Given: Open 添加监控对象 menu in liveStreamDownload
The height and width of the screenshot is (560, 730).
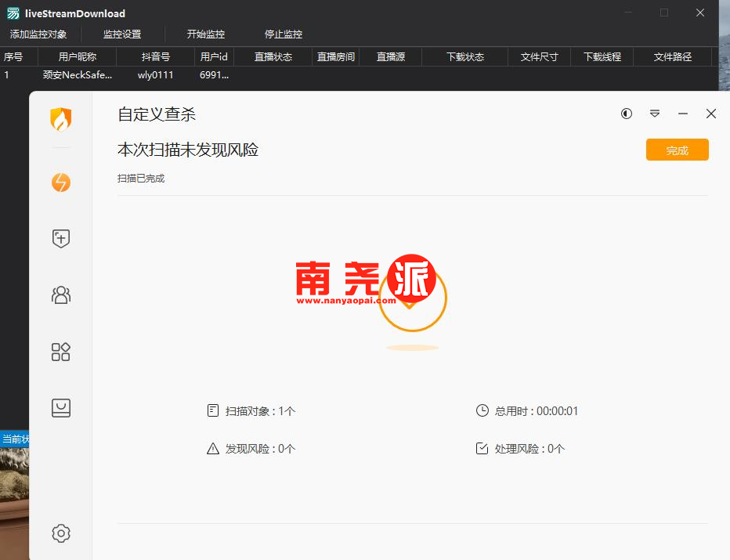Looking at the screenshot, I should coord(38,34).
